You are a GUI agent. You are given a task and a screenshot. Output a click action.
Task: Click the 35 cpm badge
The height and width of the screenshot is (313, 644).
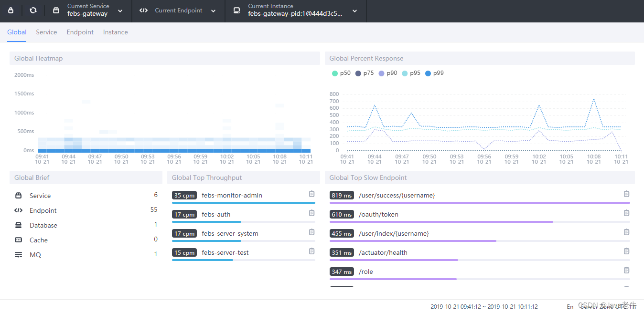point(184,195)
